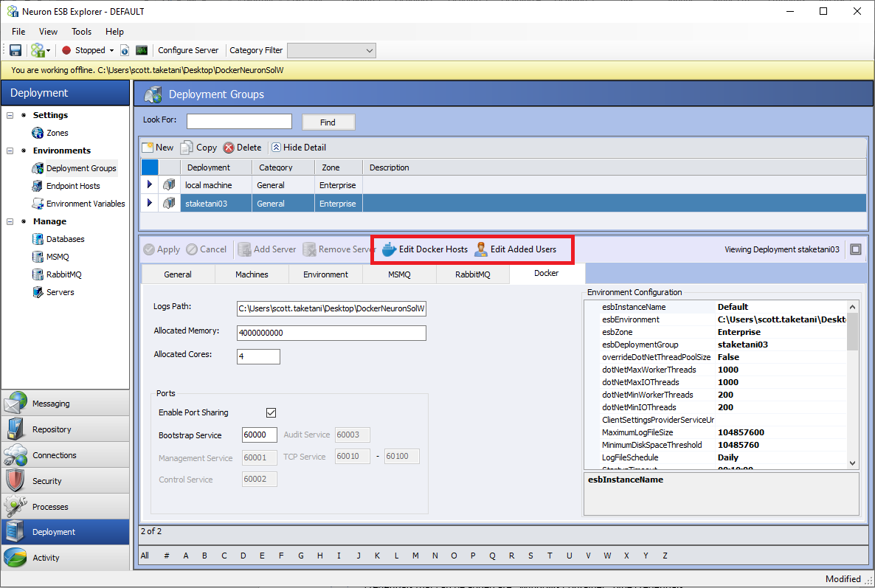Open the Tools menu
This screenshot has height=588, width=875.
[x=81, y=32]
